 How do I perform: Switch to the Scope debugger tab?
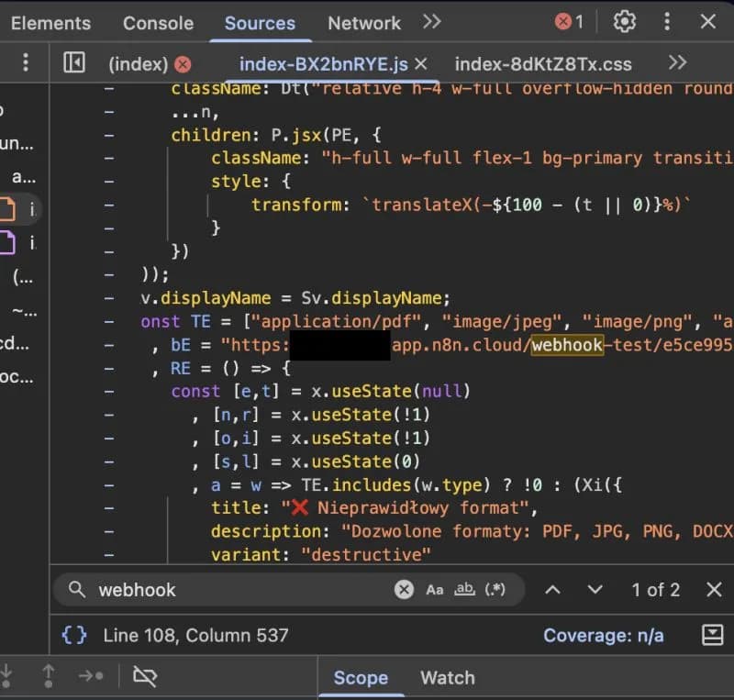361,678
